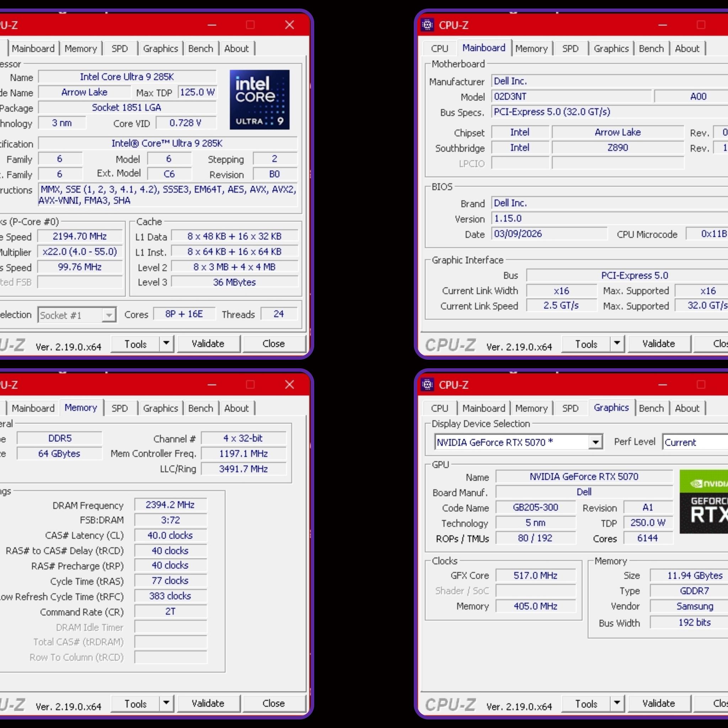Open the Perf Level Current combo box
The image size is (728, 728).
click(x=696, y=442)
